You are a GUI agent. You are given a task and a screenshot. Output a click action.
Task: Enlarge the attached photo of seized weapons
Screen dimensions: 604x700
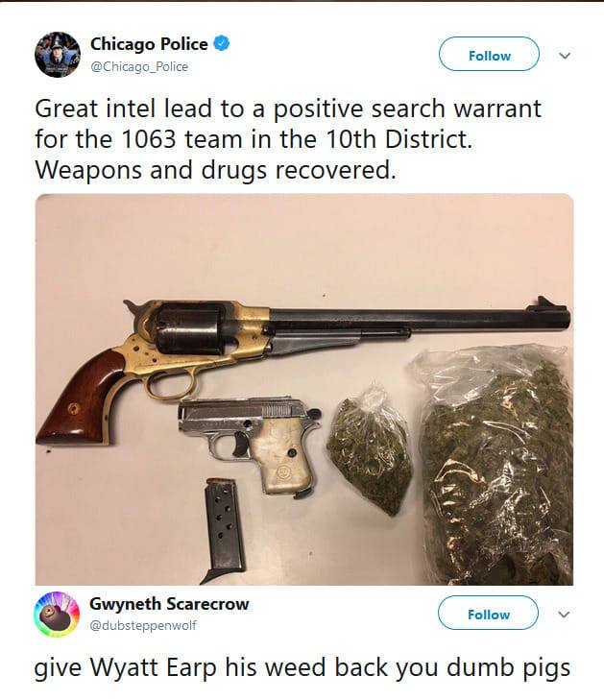[x=304, y=389]
